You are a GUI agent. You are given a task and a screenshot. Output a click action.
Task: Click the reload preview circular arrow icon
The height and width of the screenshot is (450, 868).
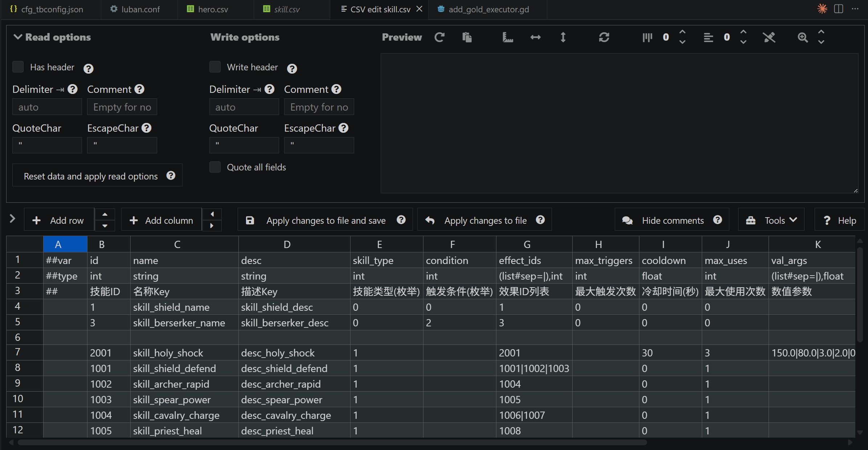[439, 37]
